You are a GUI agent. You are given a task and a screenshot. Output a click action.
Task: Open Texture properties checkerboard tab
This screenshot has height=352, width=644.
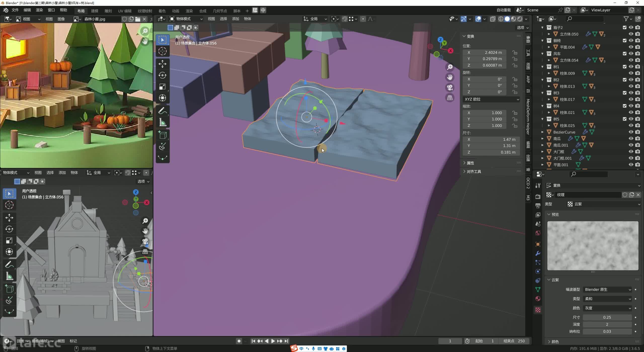[x=538, y=310]
